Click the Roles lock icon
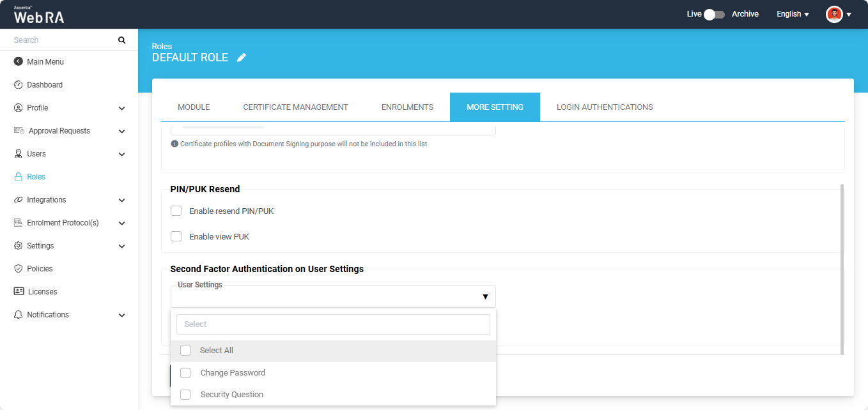Screen dimensions: 868x410 (18, 177)
